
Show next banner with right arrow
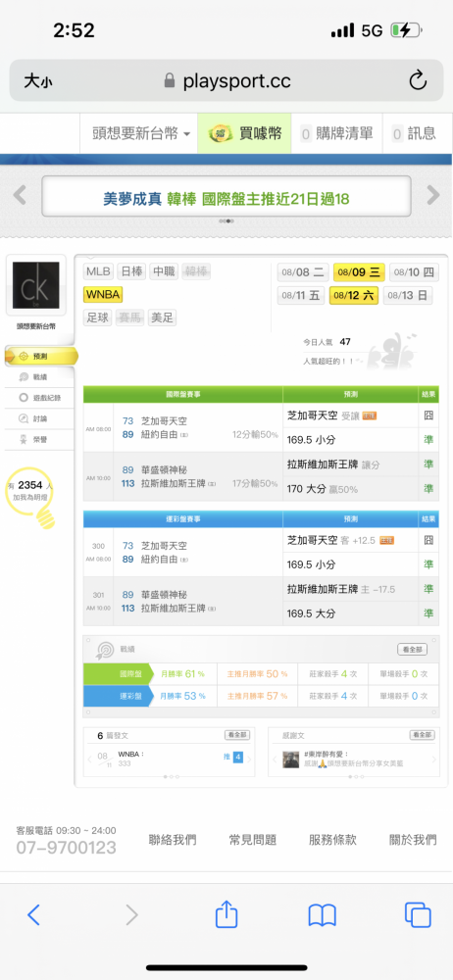click(x=433, y=196)
